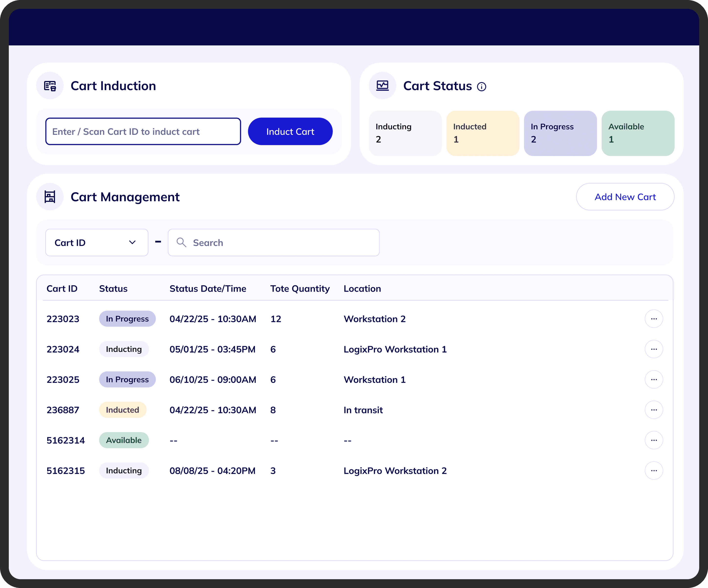Sort by Status Date/Time column header

pyautogui.click(x=208, y=289)
